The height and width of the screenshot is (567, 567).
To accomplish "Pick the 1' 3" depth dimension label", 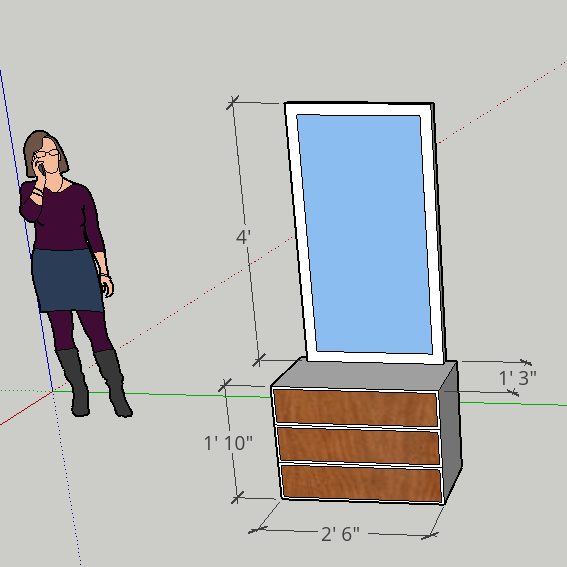I will coord(517,378).
